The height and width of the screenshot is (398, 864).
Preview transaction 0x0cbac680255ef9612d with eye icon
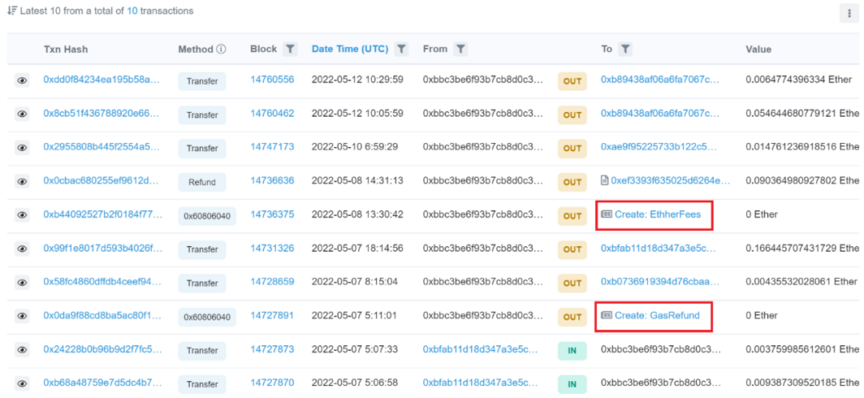(x=22, y=182)
